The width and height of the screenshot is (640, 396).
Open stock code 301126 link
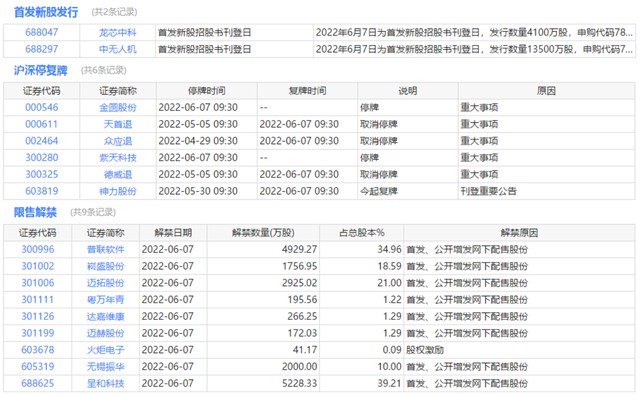coord(38,316)
